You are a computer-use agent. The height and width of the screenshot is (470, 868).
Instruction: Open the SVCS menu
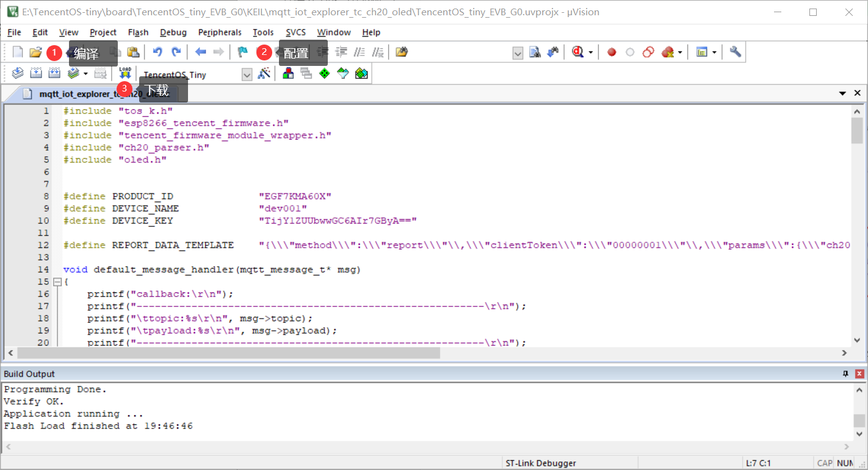point(296,32)
